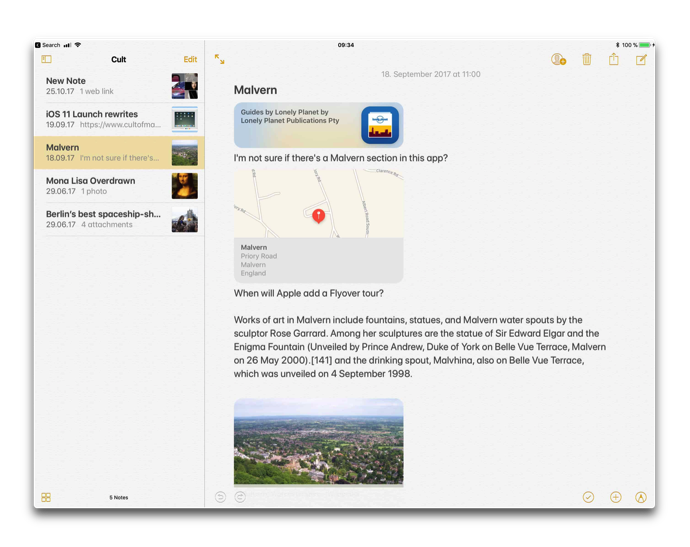Tap Mona Lisa thumbnail
Image resolution: width=690 pixels, height=547 pixels.
(184, 186)
